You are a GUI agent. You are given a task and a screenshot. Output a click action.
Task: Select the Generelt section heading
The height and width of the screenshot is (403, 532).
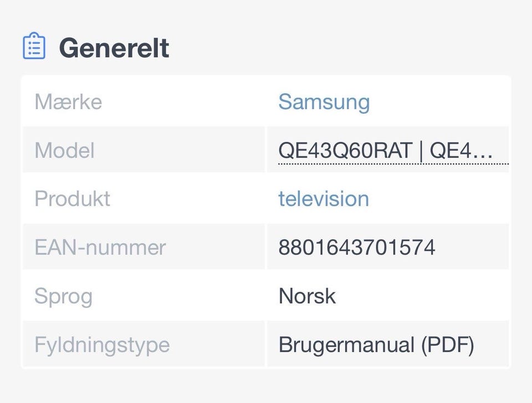point(114,48)
